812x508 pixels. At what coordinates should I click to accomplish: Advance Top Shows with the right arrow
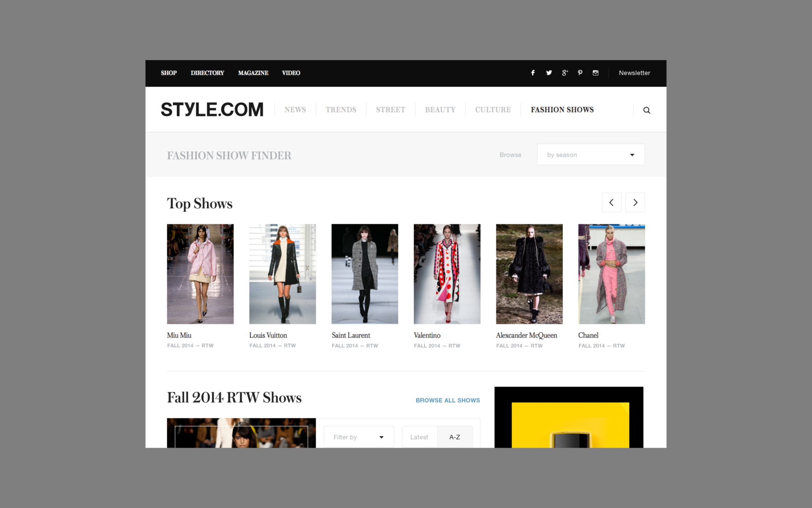[635, 202]
